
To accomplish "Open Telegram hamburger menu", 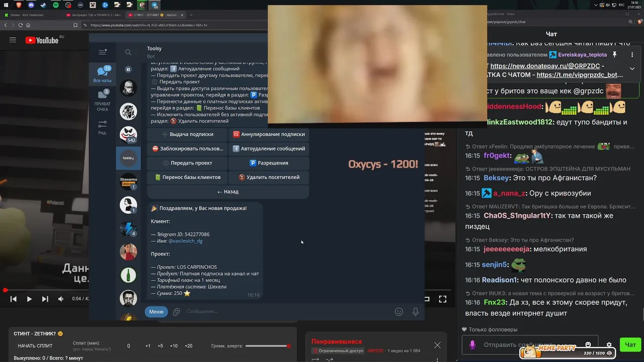I will click(103, 52).
